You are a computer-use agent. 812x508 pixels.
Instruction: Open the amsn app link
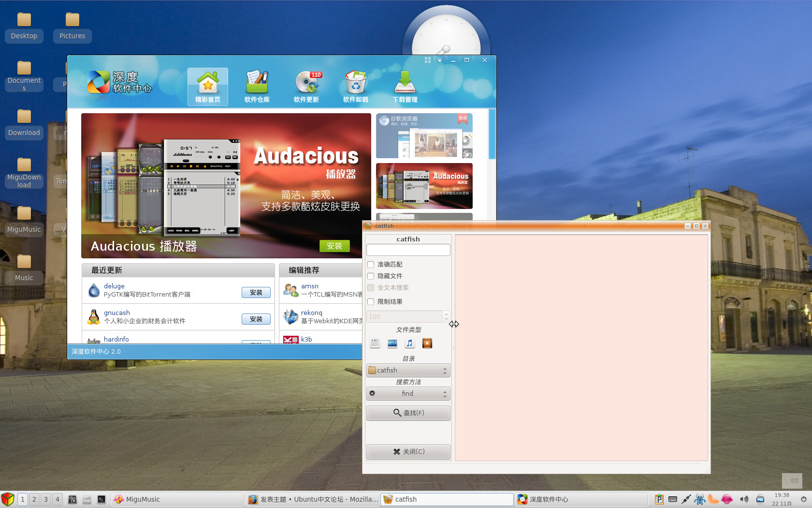(310, 286)
